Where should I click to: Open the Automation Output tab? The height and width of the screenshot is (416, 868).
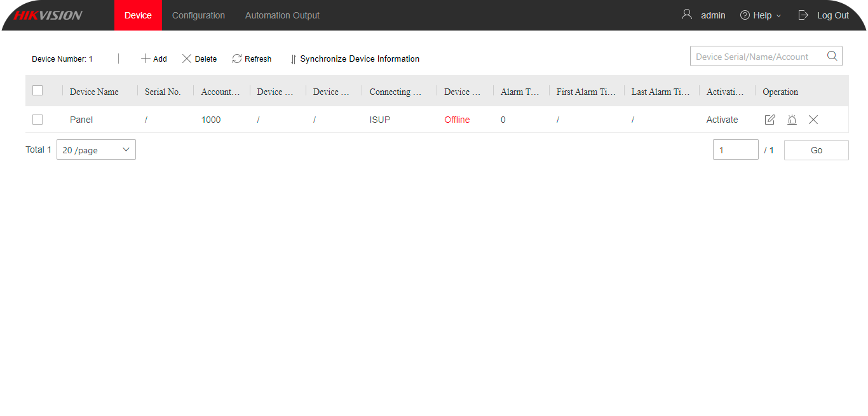(282, 15)
